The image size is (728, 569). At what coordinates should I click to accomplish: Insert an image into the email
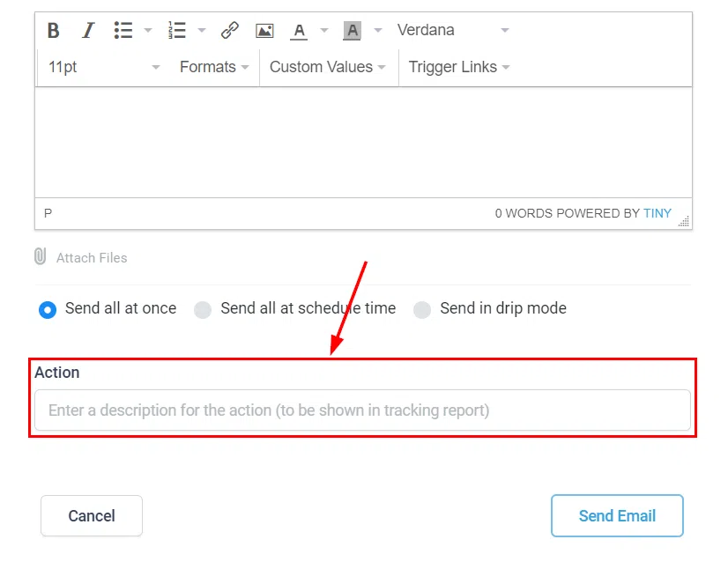click(x=264, y=29)
